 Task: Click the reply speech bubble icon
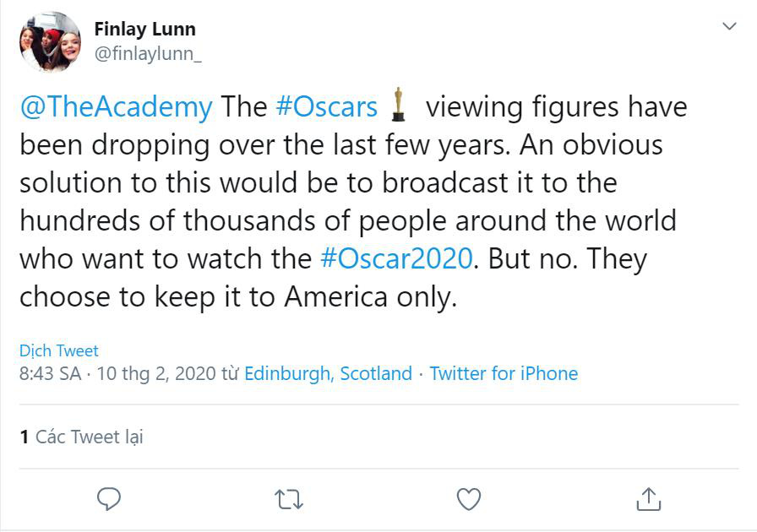coord(109,499)
